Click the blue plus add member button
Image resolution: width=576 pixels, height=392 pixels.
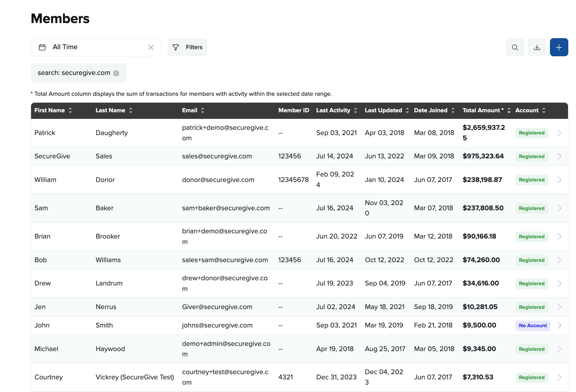coord(559,47)
